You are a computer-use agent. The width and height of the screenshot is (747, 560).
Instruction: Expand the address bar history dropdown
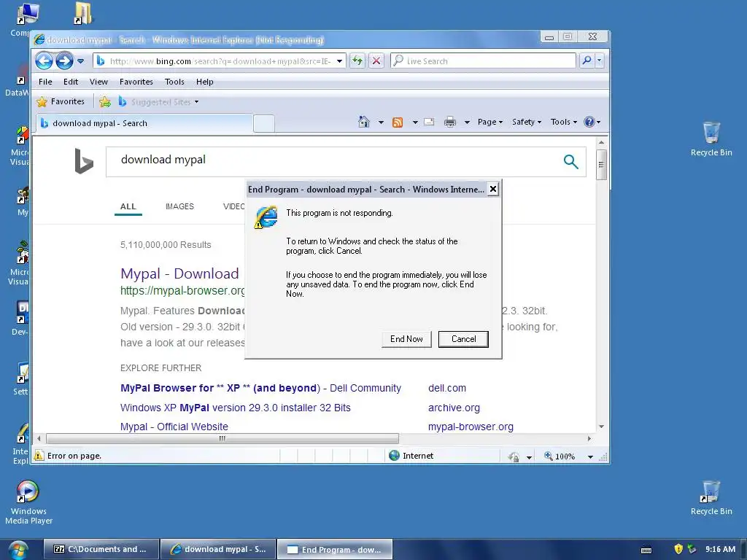click(339, 61)
